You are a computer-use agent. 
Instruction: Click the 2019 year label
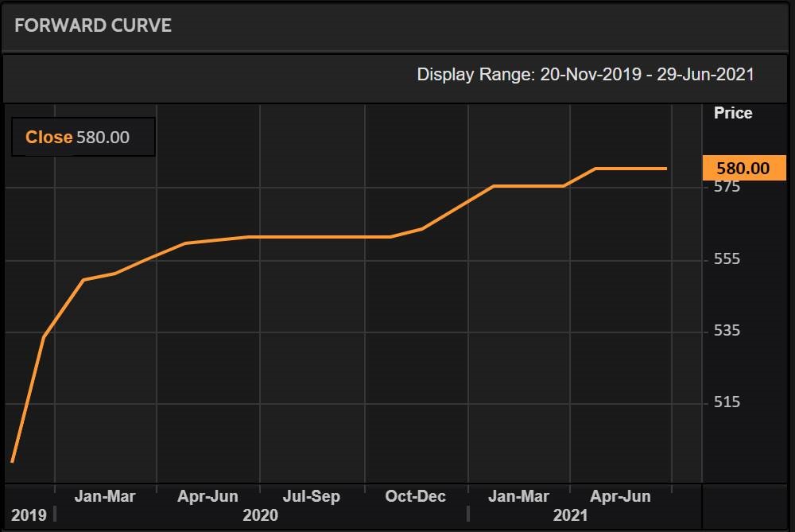click(x=28, y=515)
